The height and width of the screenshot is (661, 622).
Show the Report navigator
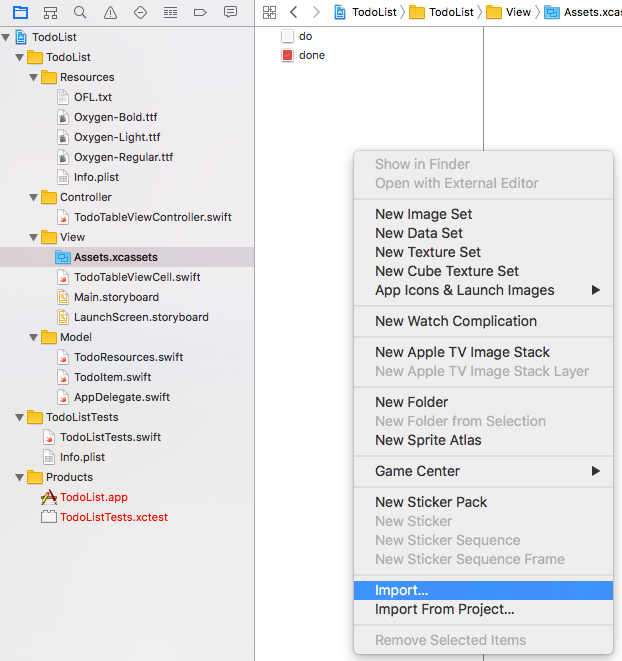[x=230, y=12]
